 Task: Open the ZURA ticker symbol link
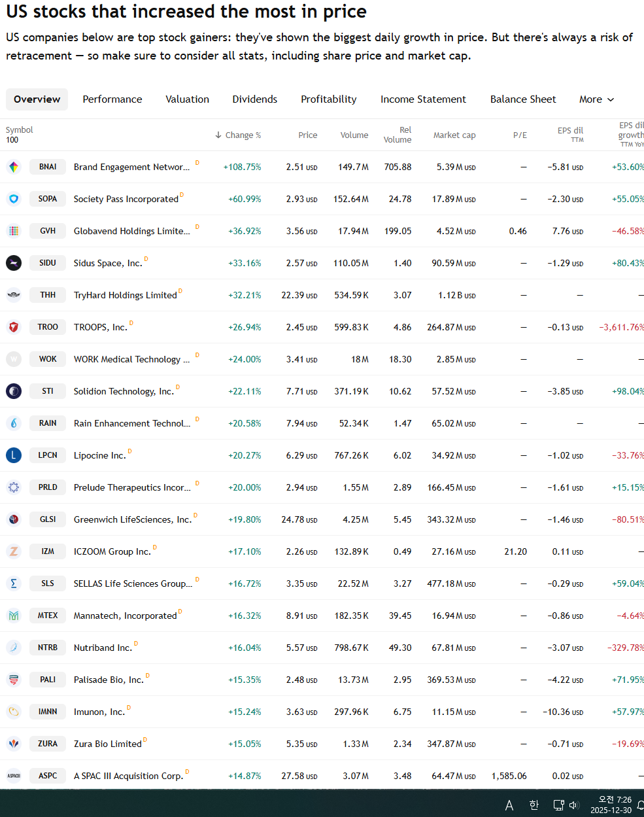pos(48,744)
